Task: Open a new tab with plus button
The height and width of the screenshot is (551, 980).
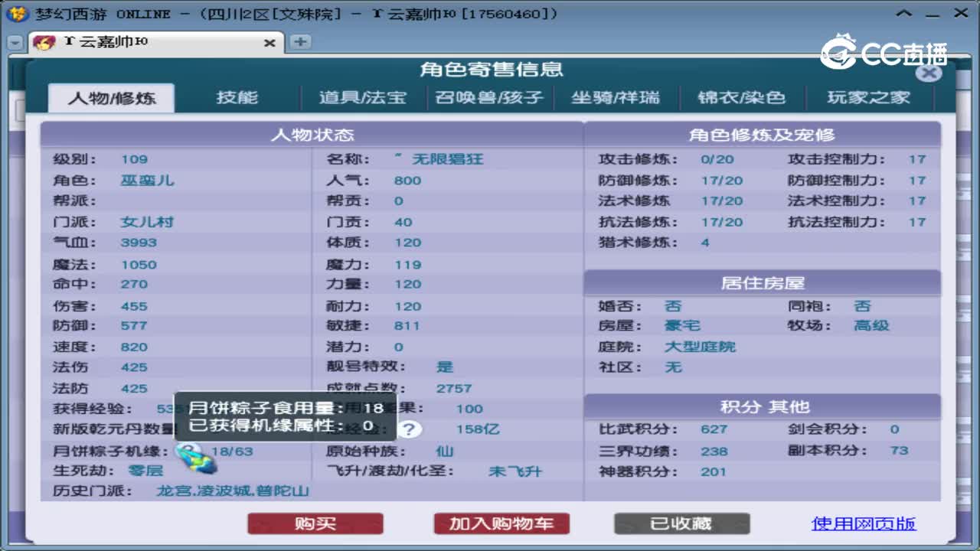Action: pyautogui.click(x=300, y=41)
